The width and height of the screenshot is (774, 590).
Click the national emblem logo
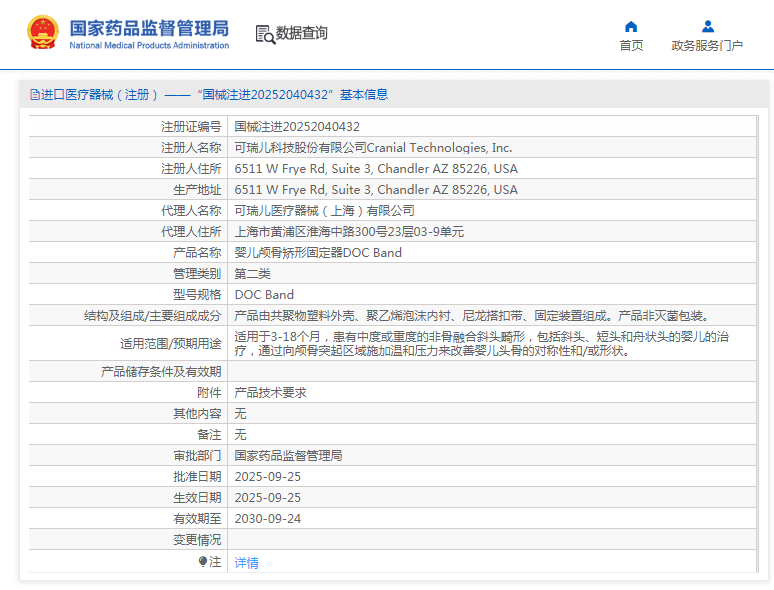[42, 33]
